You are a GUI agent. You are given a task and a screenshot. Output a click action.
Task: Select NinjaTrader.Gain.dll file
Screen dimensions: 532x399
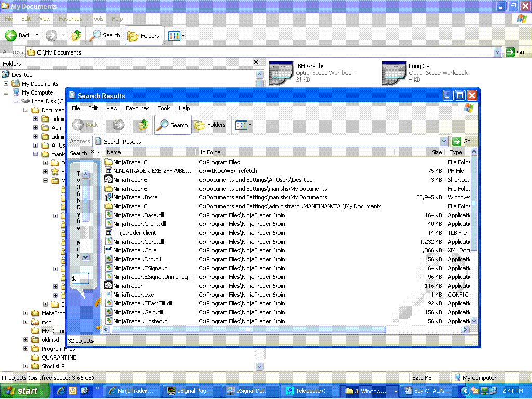[134, 312]
